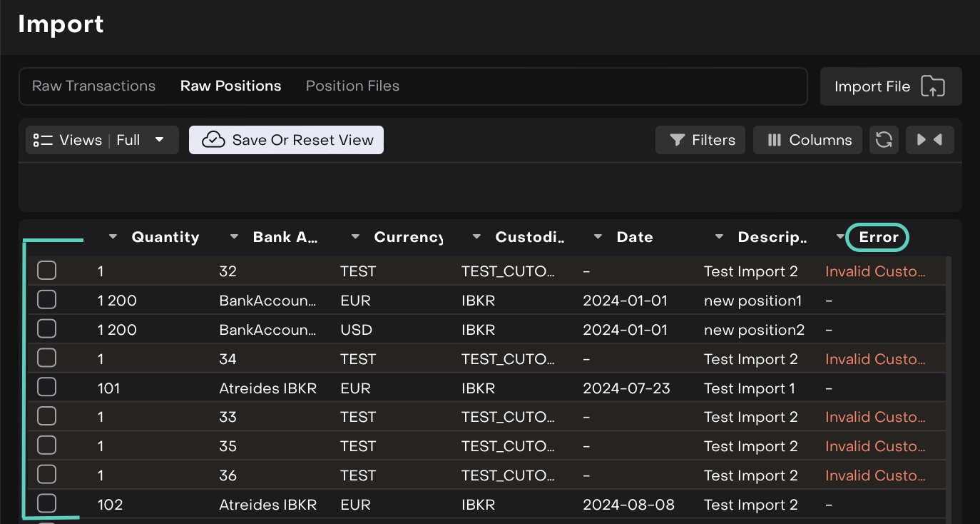Click the upload folder icon on Import File

coord(932,86)
